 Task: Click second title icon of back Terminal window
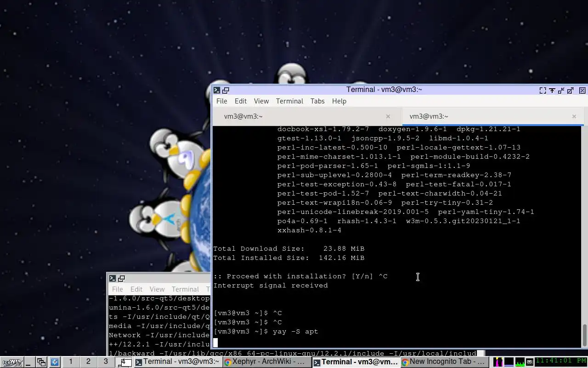tap(121, 278)
